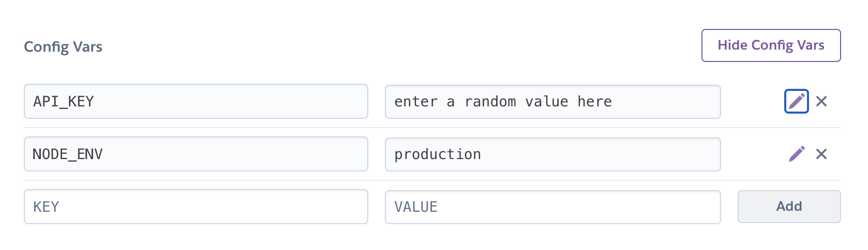
Task: Select the 'production' value field
Action: coord(552,154)
